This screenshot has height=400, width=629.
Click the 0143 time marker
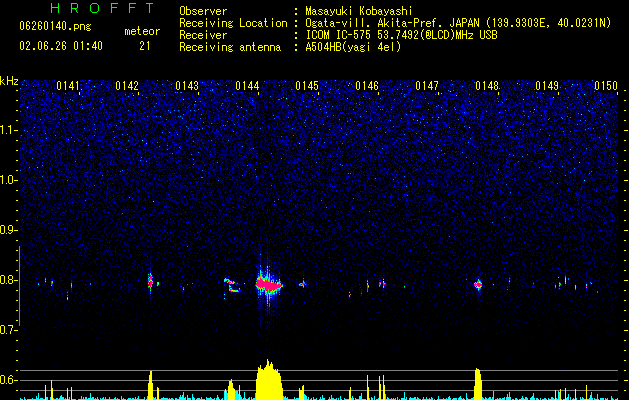click(x=187, y=86)
